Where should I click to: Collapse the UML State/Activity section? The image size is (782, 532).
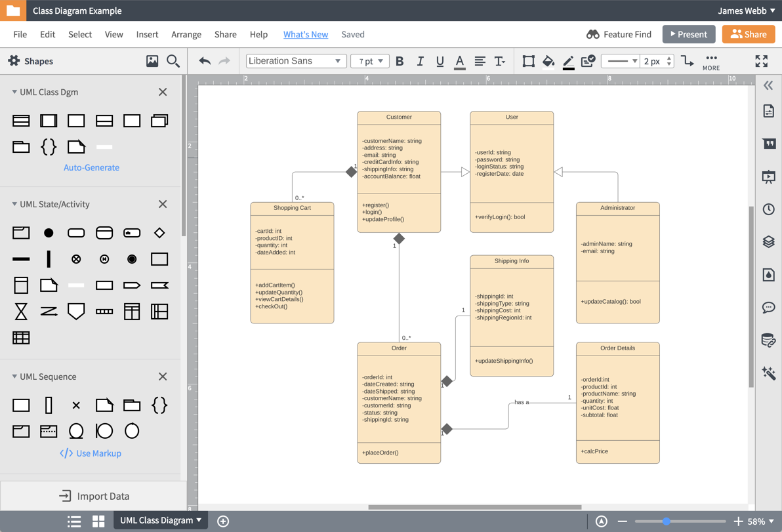tap(14, 204)
